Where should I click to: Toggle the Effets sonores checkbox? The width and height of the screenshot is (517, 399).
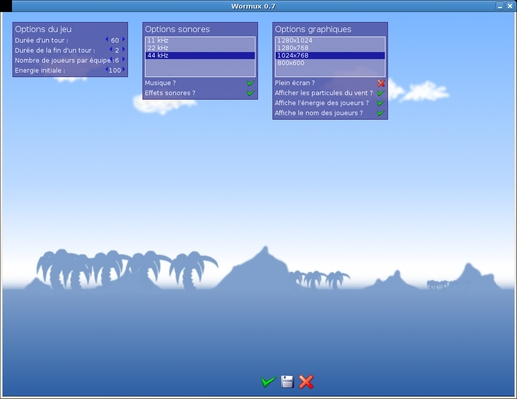251,93
